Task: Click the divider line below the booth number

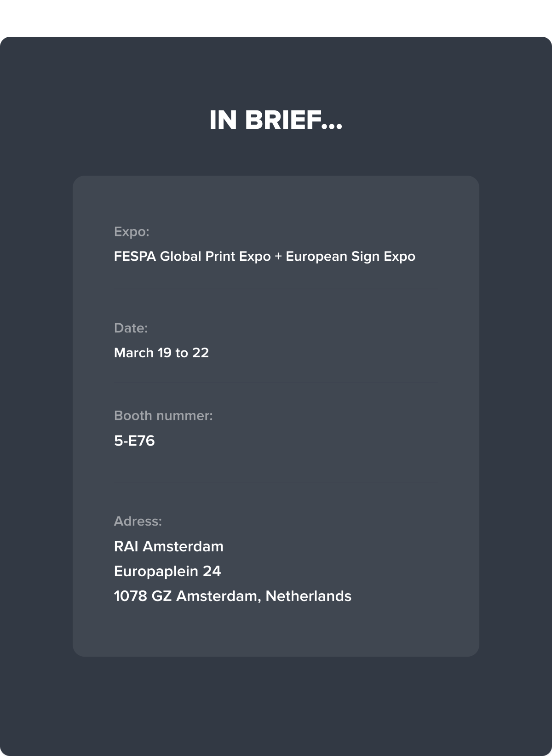Action: (276, 483)
